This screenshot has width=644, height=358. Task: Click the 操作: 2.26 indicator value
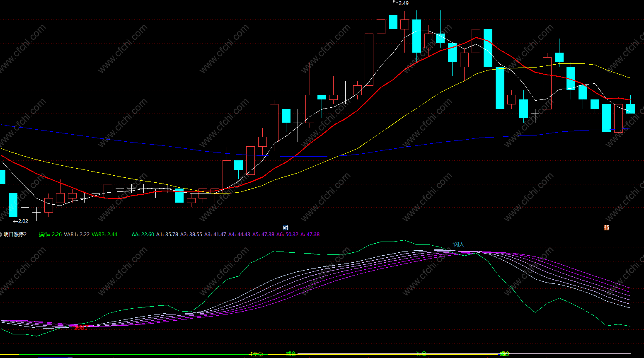[50, 235]
